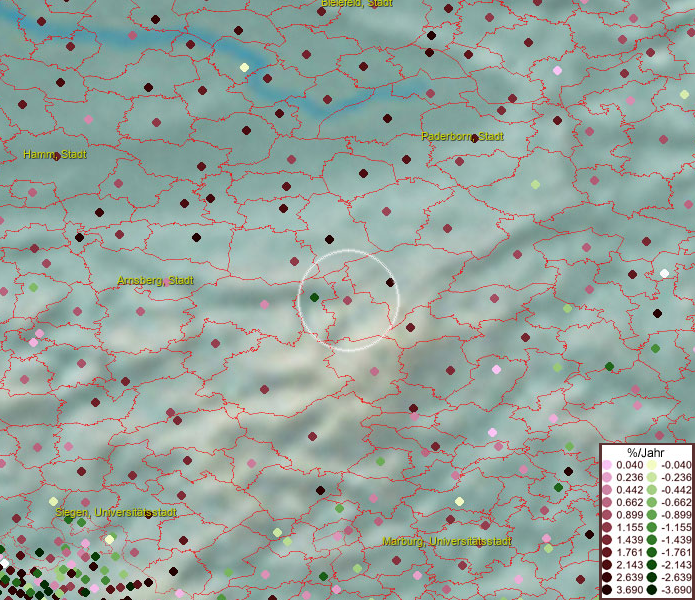Click the legend value '-0.662'

point(676,503)
